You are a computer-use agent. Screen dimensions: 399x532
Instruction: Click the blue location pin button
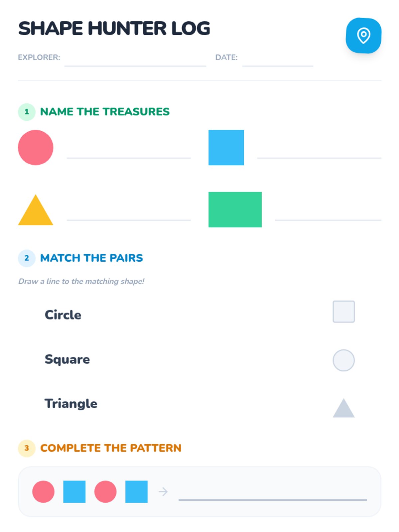[x=363, y=35]
